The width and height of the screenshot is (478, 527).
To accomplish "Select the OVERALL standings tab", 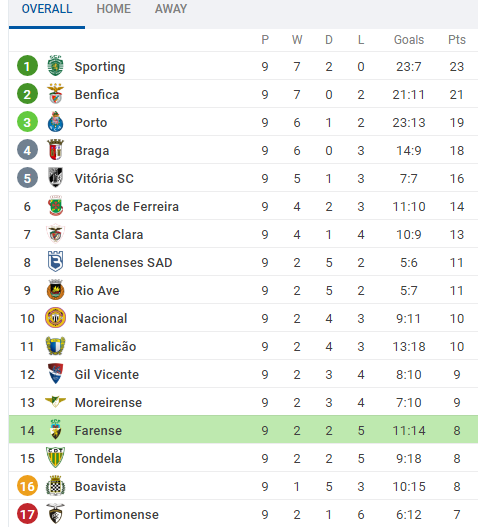I will pos(47,9).
